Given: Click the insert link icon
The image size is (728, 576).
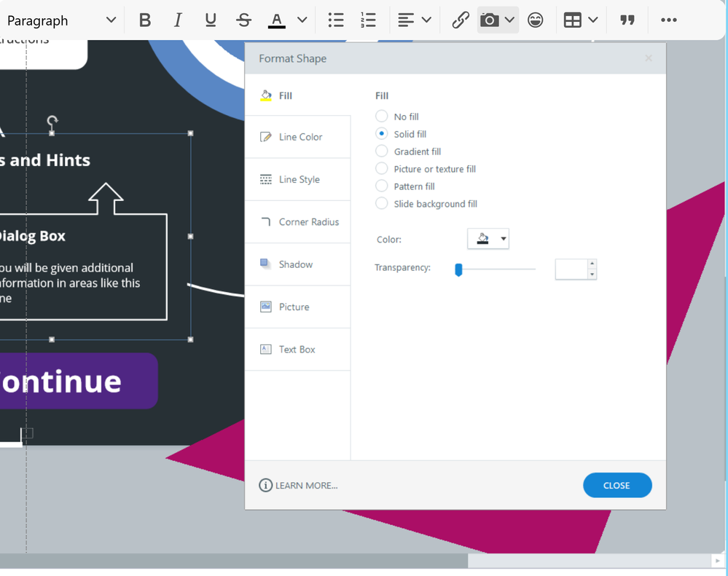Looking at the screenshot, I should tap(460, 20).
